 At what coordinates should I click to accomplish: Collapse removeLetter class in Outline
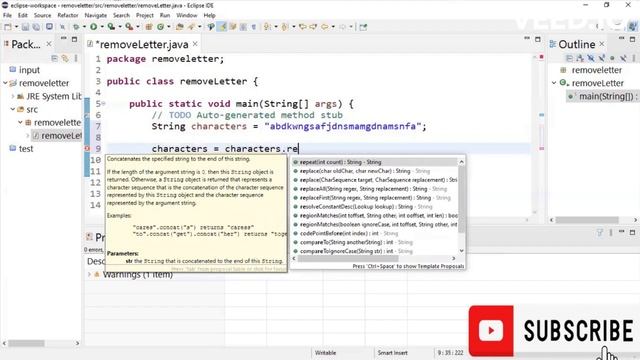pos(554,83)
